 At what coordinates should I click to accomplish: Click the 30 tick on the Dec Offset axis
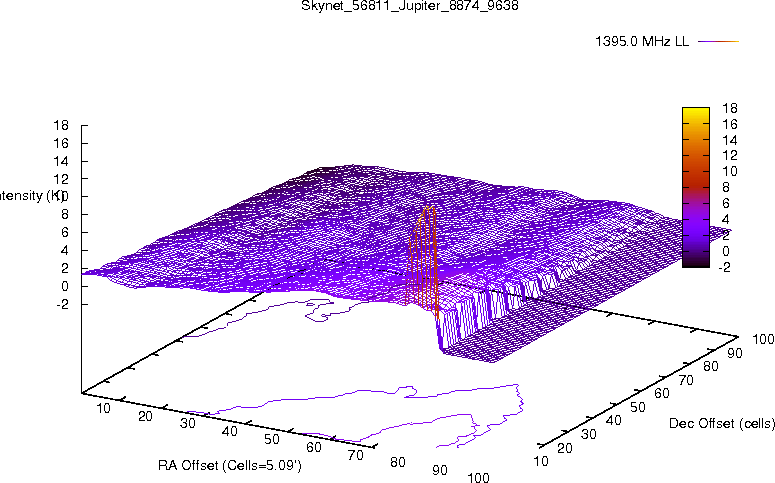[589, 434]
